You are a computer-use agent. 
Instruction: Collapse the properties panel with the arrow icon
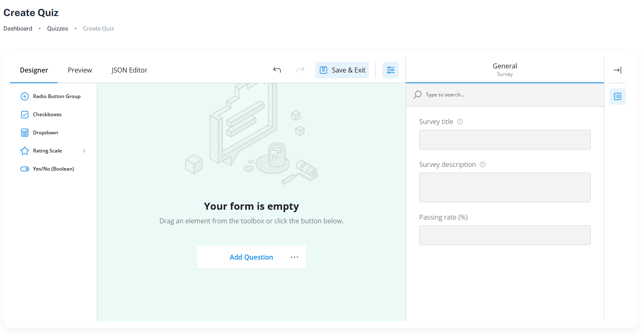(617, 70)
